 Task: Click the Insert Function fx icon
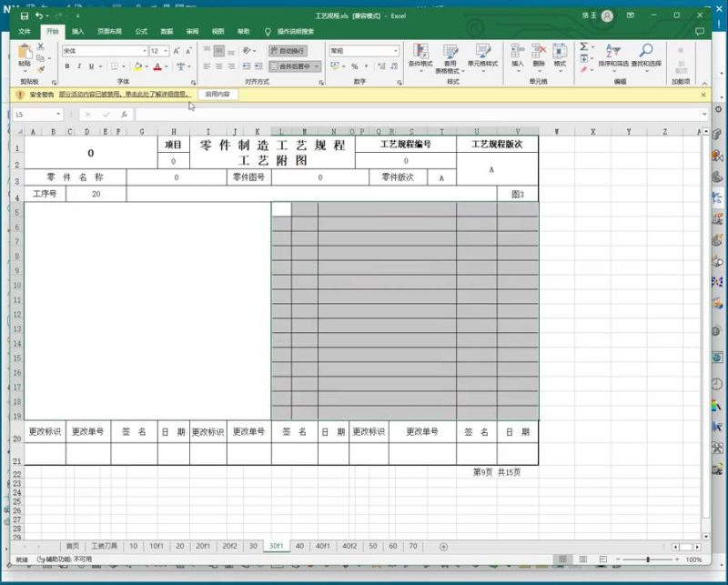click(x=121, y=115)
